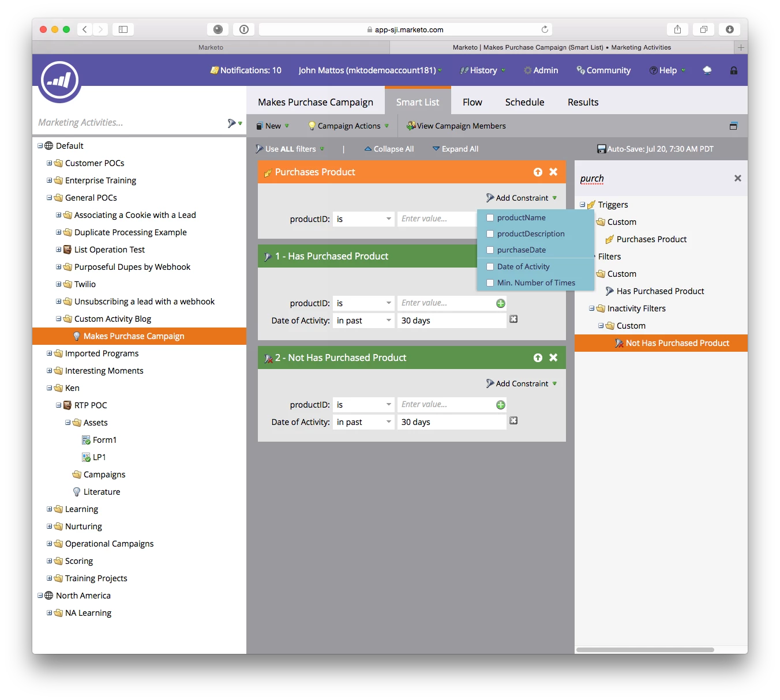Remove the Purchases Product trigger
Viewport: 780px width, 700px height.
pos(553,172)
